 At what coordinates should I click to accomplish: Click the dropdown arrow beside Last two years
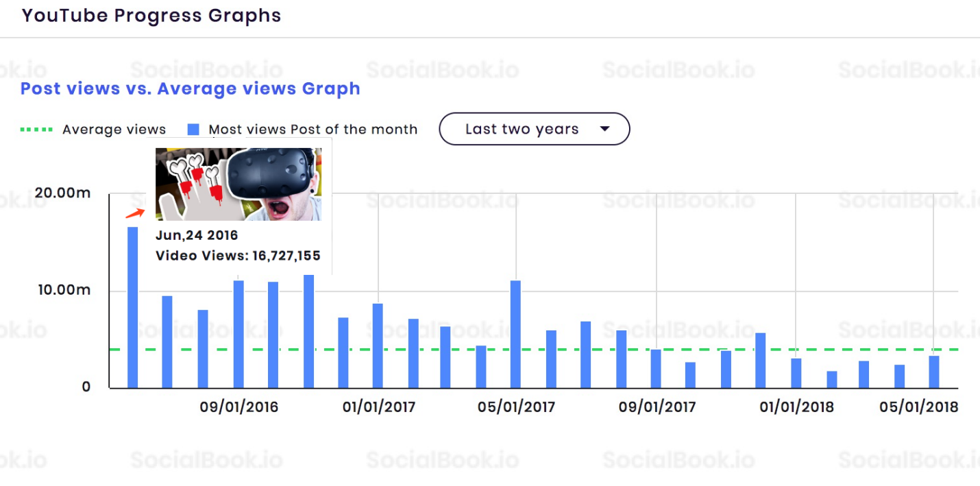pyautogui.click(x=604, y=129)
